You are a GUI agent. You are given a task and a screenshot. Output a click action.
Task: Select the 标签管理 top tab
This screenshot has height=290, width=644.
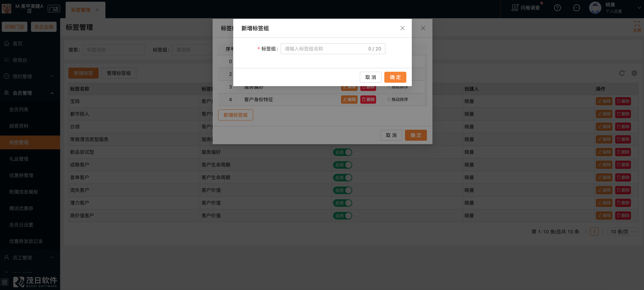(x=81, y=10)
